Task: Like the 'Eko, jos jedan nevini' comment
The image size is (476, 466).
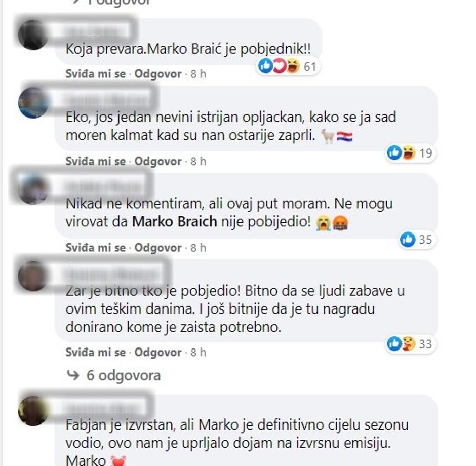Action: click(x=96, y=161)
